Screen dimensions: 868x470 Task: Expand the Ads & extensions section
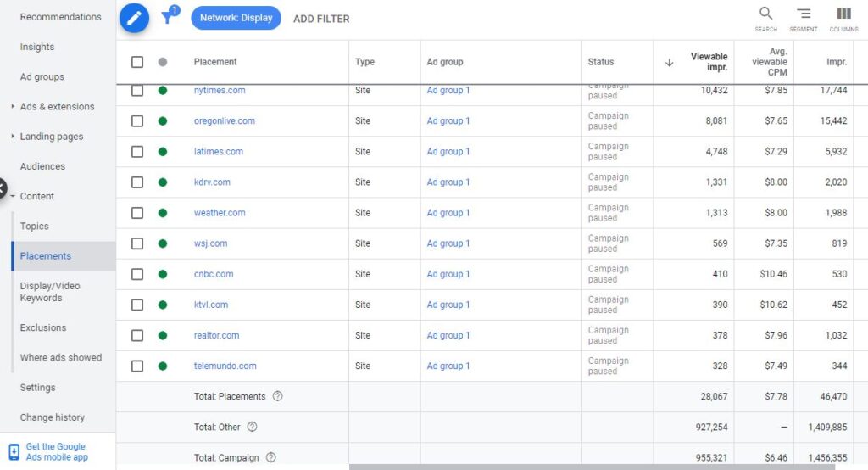click(x=13, y=106)
